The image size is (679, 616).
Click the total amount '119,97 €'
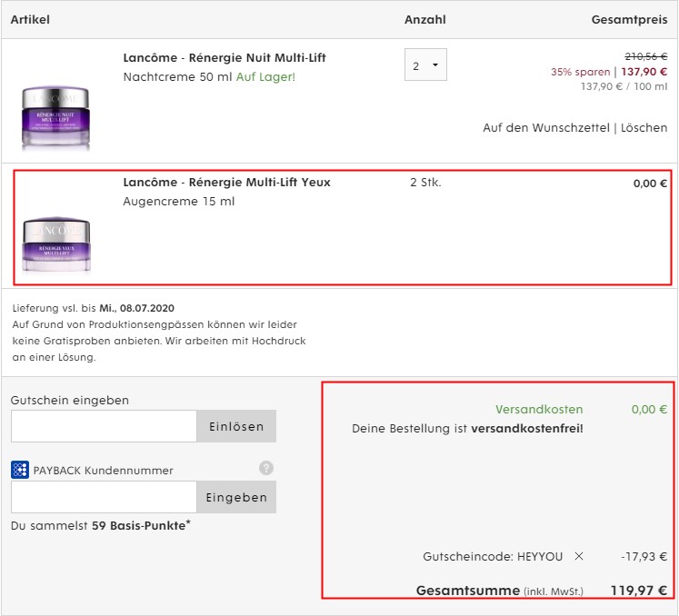coord(639,591)
